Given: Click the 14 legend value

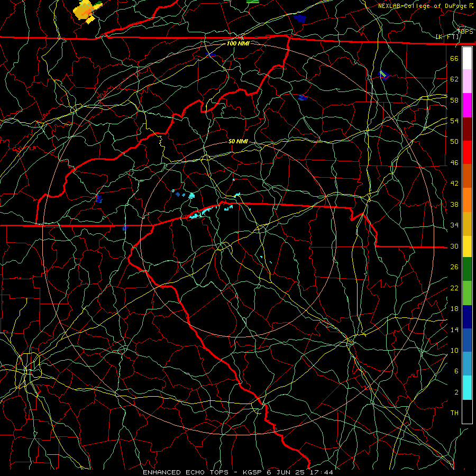Looking at the screenshot, I should click(454, 329).
